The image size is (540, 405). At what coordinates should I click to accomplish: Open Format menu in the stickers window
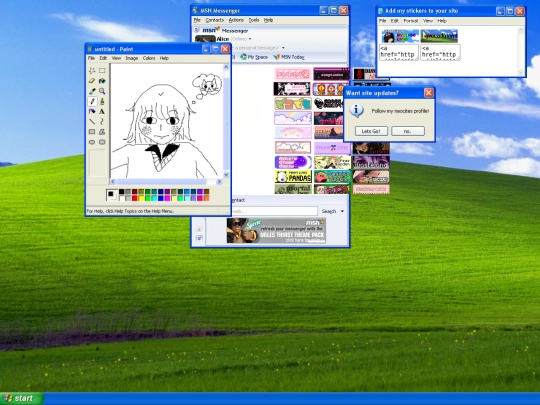click(x=411, y=21)
